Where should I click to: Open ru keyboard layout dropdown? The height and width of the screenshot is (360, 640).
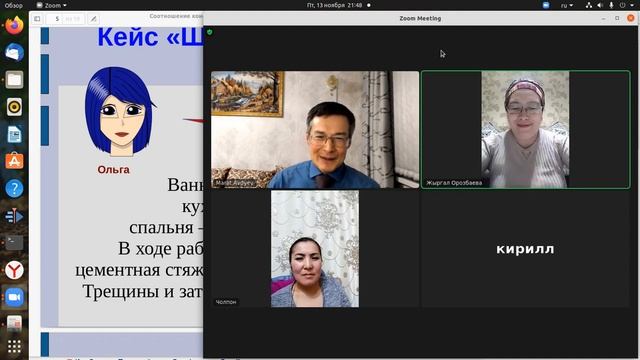(x=567, y=5)
